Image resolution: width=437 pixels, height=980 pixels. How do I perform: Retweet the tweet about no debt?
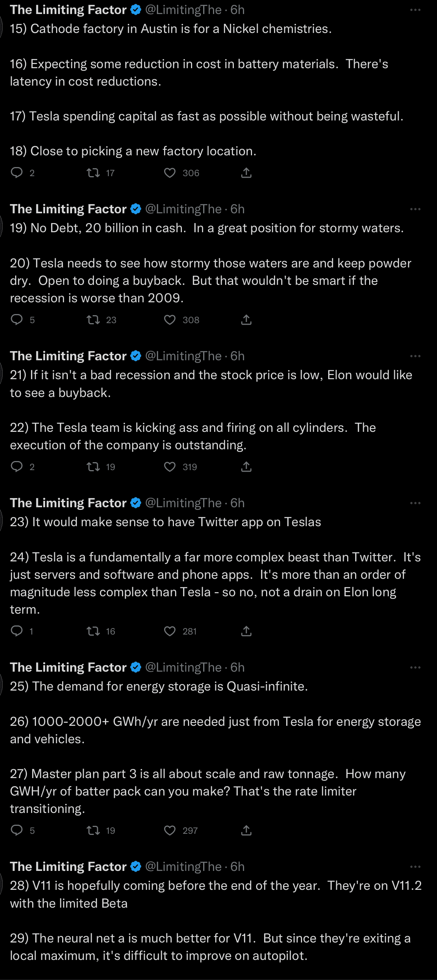pos(92,320)
